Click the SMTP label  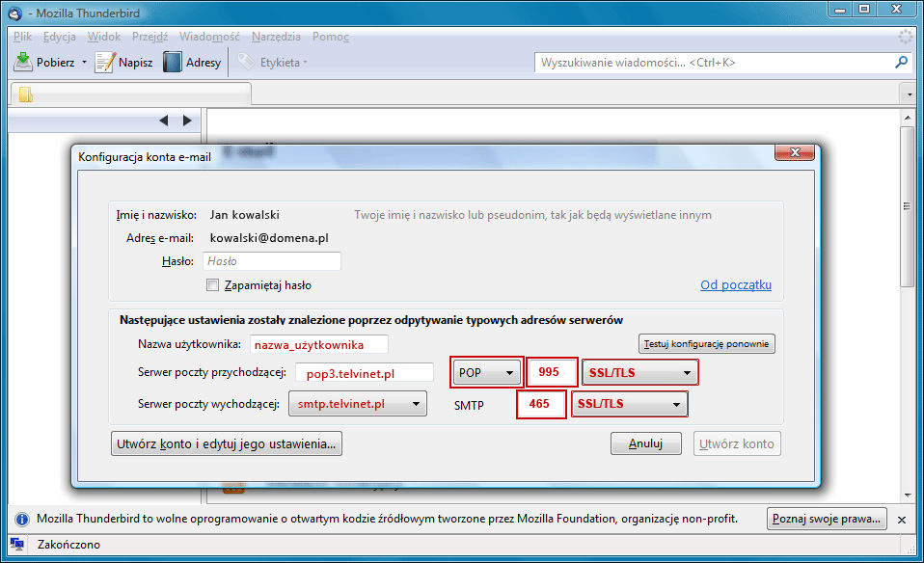(x=469, y=405)
